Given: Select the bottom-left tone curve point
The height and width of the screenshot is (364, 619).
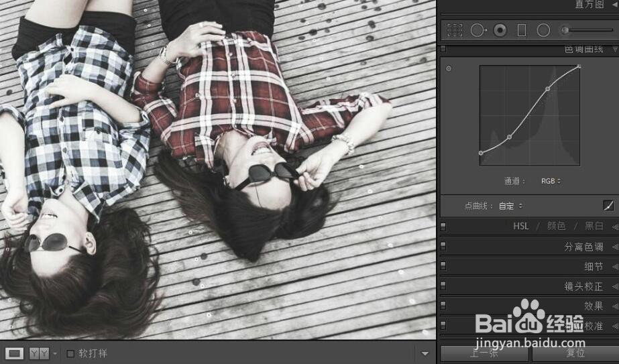Looking at the screenshot, I should (481, 153).
